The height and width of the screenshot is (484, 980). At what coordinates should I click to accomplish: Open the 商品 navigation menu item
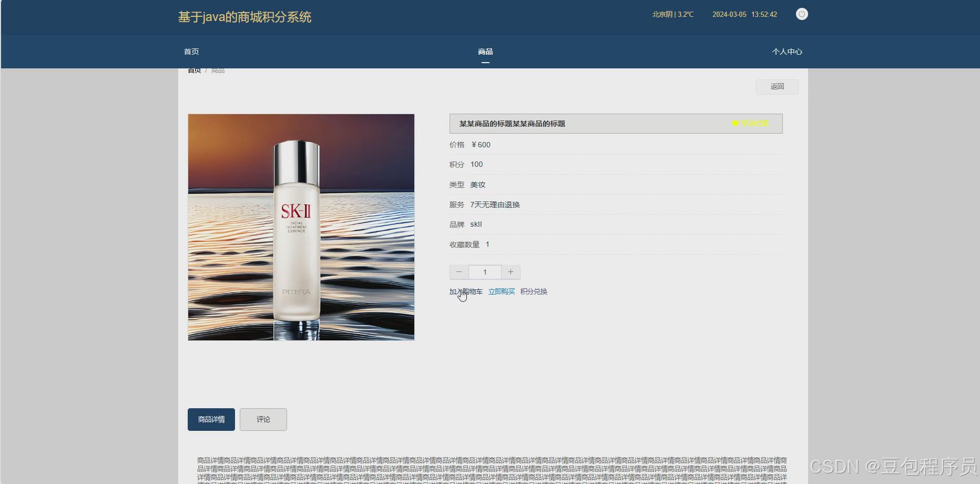(x=485, y=52)
